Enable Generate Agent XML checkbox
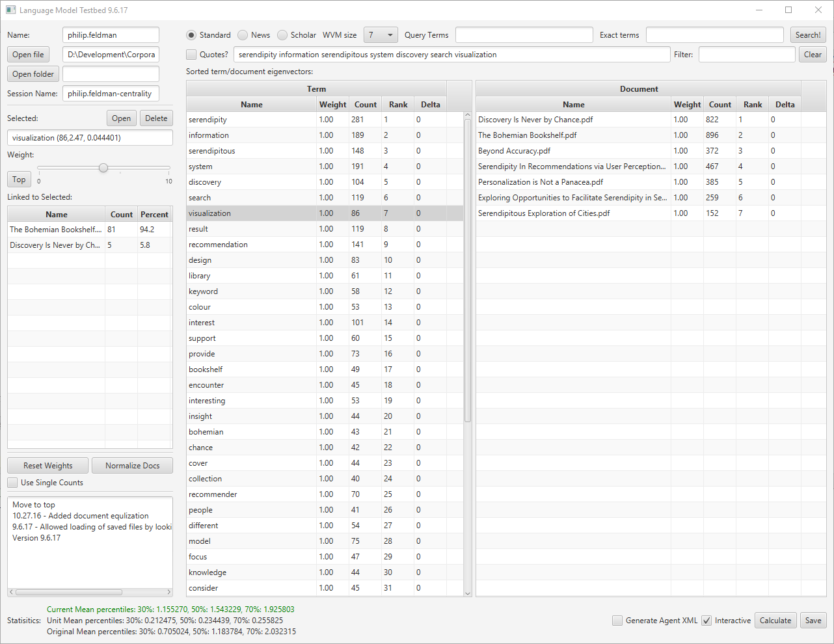The image size is (834, 644). [617, 621]
